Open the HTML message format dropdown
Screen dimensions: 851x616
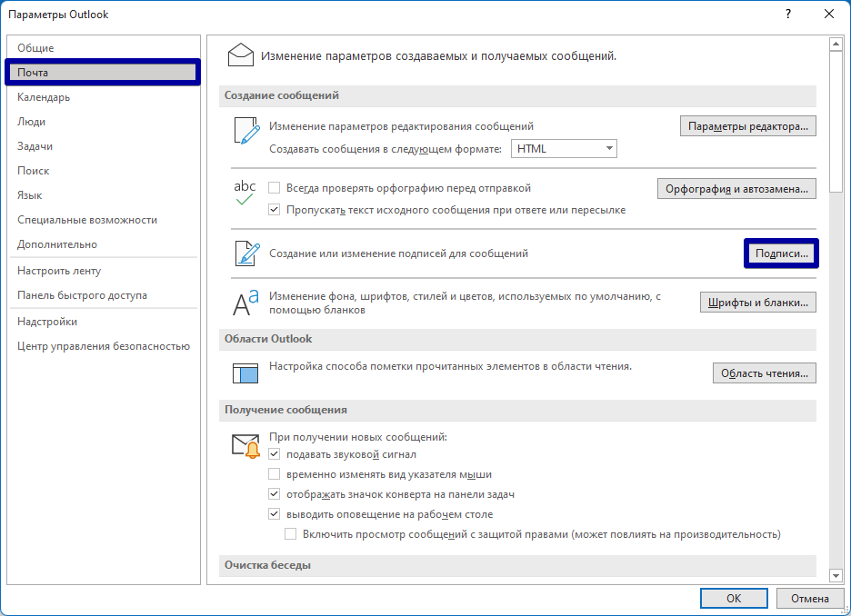(564, 149)
